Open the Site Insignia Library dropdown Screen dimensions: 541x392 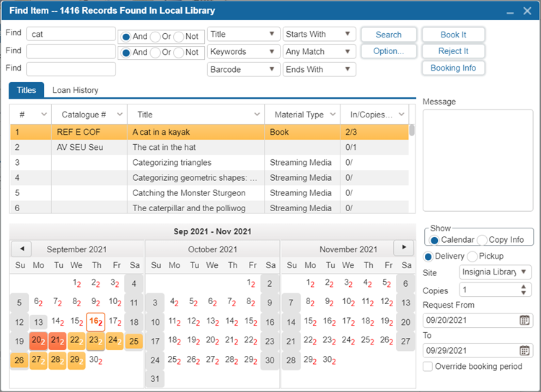pos(522,272)
